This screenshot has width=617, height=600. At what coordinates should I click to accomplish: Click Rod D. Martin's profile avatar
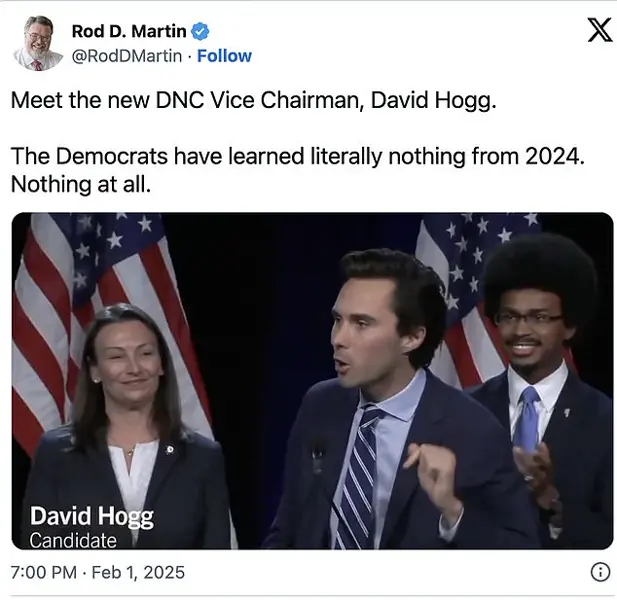tap(38, 43)
